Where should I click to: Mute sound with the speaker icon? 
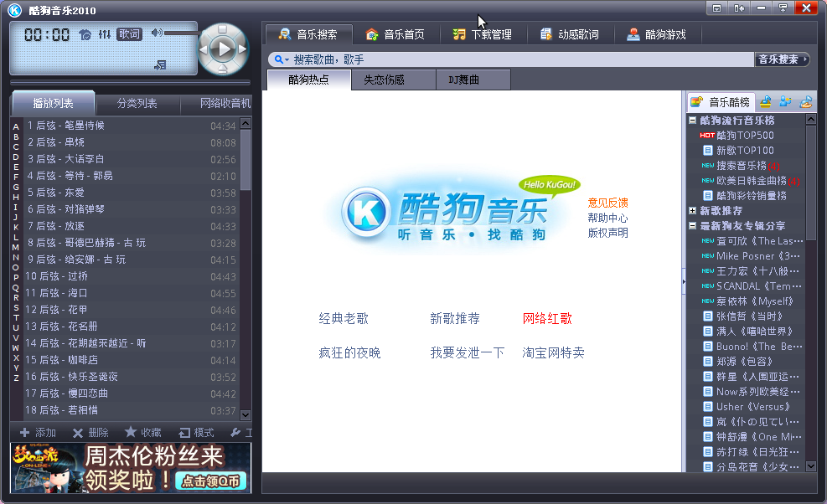tap(156, 33)
